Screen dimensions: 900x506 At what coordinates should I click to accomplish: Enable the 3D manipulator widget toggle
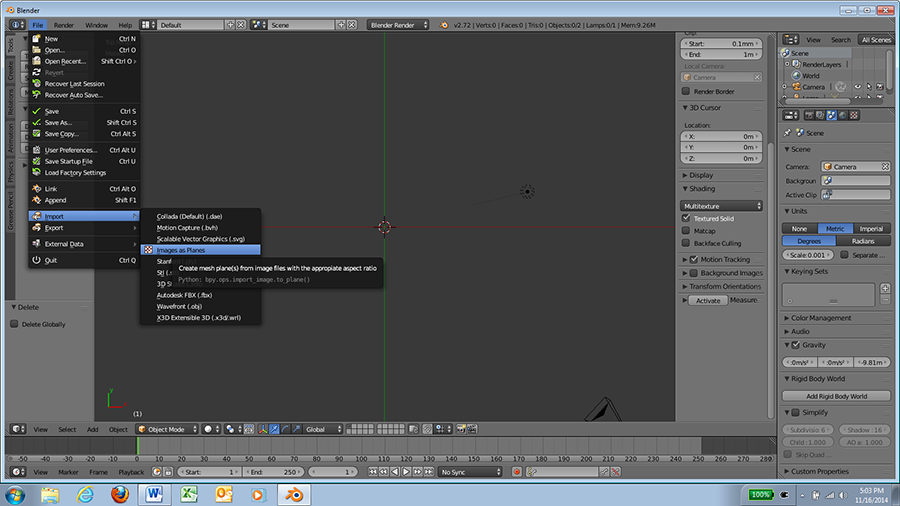tap(263, 429)
